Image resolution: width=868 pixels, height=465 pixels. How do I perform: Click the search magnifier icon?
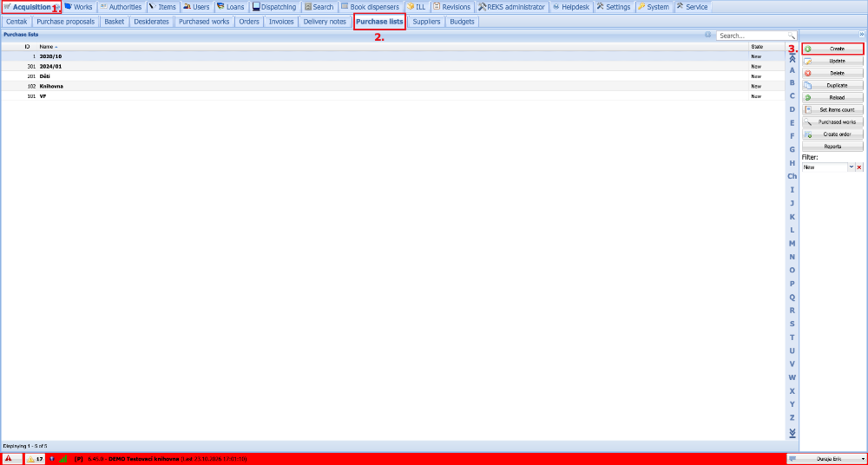[x=792, y=36]
